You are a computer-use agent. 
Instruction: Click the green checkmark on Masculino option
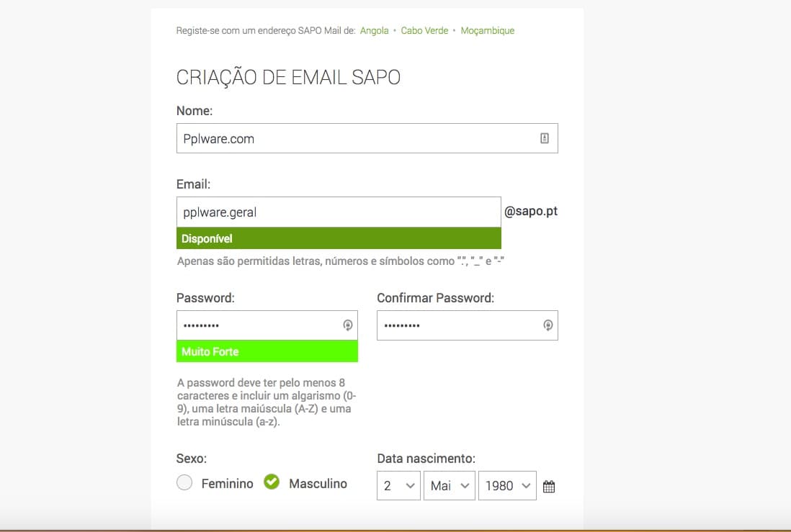pos(272,482)
